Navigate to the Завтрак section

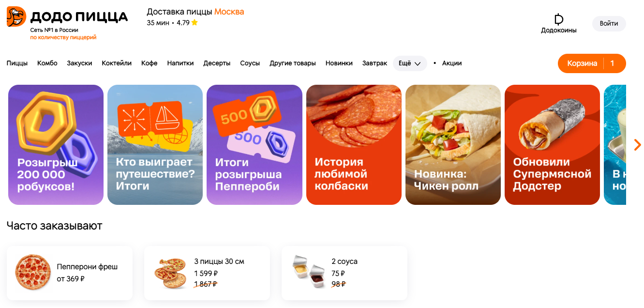374,63
